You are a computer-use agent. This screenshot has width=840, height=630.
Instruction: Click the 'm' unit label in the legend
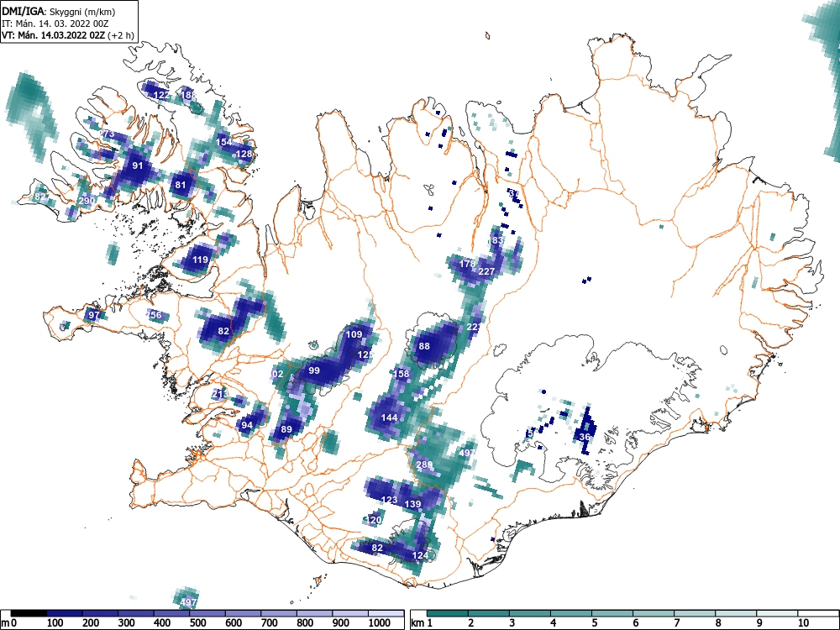click(x=5, y=623)
